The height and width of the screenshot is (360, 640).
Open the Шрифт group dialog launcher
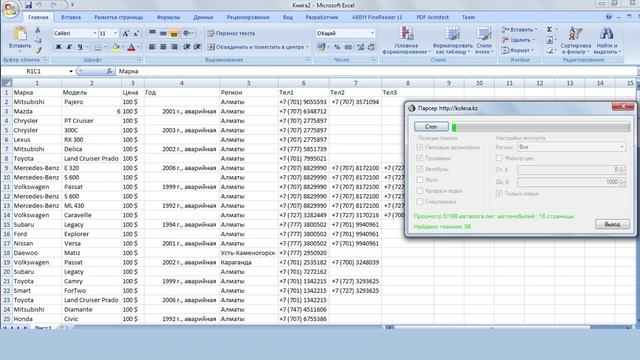click(x=140, y=60)
